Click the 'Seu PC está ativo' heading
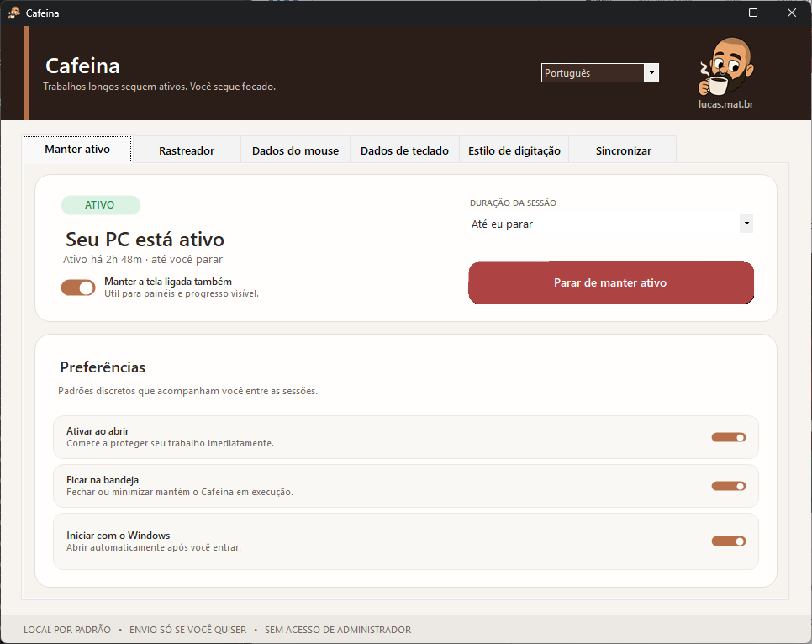Image resolution: width=812 pixels, height=644 pixels. (x=145, y=240)
